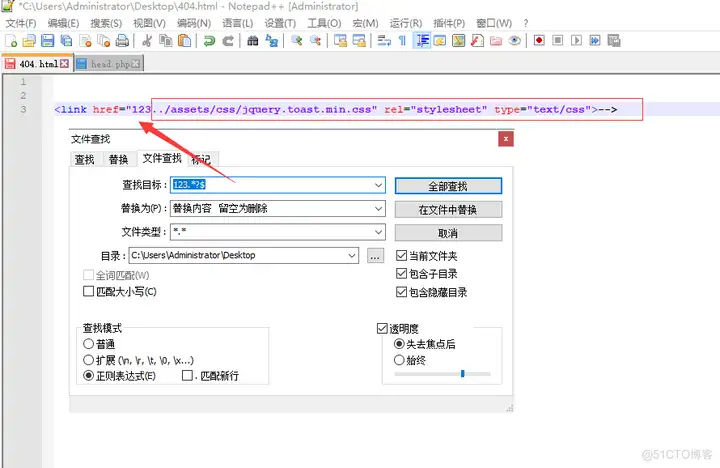Click the New file toolbar icon
720x468 pixels.
[11, 41]
